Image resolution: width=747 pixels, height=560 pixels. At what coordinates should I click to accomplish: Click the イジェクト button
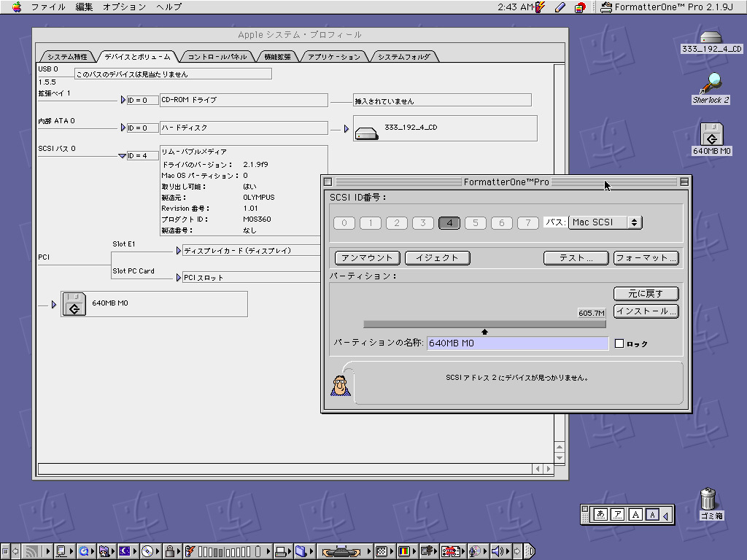(437, 258)
